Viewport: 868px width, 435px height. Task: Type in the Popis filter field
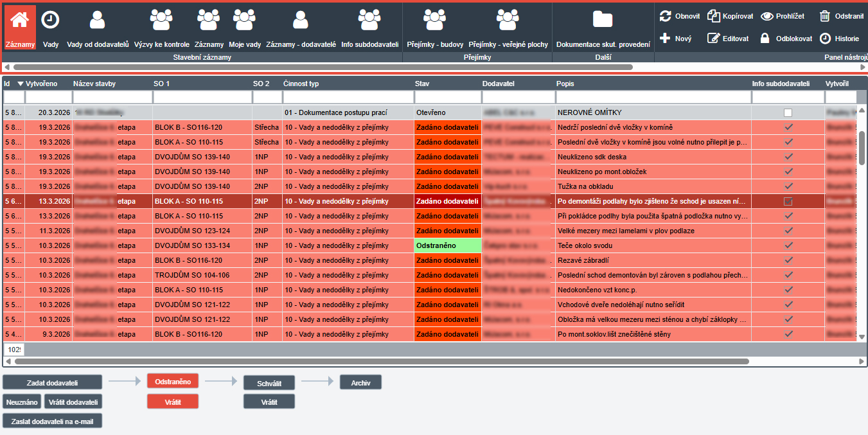(653, 98)
